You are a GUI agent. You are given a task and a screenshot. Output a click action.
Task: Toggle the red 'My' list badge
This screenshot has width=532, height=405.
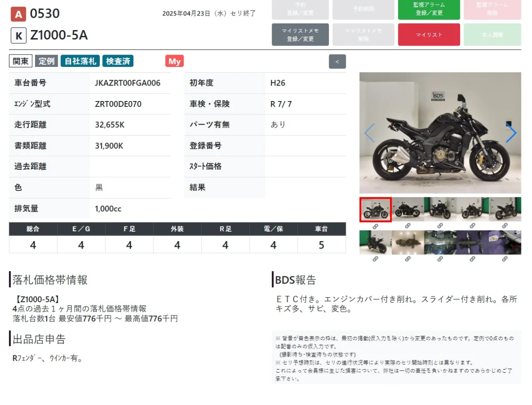pos(174,61)
